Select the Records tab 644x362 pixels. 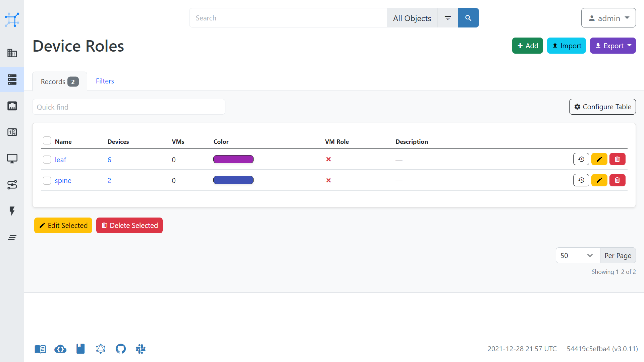(x=59, y=82)
